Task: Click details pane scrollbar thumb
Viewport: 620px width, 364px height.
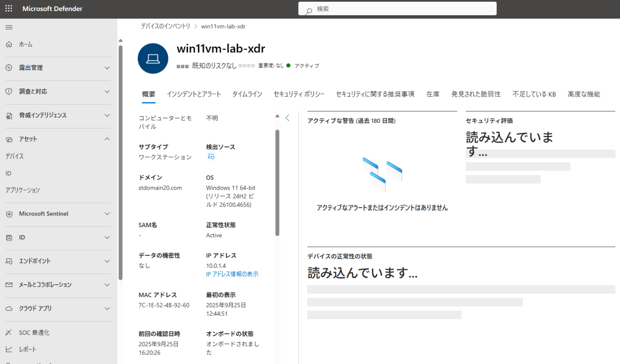Action: pos(277,182)
